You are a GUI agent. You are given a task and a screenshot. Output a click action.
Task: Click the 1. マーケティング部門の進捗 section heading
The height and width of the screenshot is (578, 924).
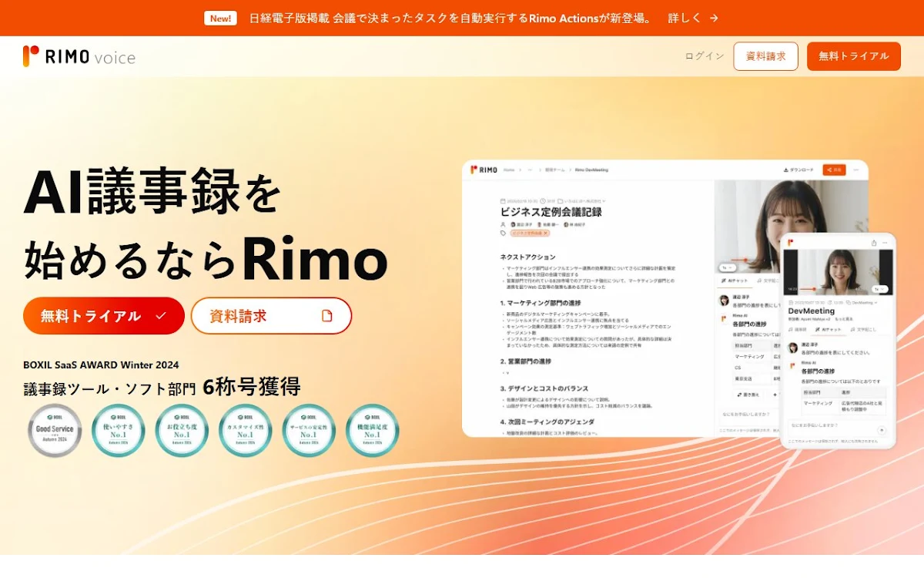click(541, 303)
